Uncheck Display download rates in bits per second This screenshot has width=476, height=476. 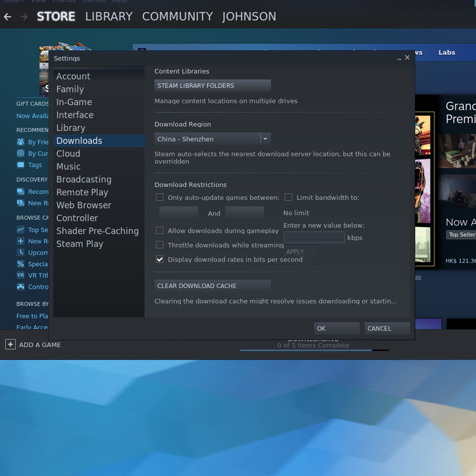tap(160, 259)
